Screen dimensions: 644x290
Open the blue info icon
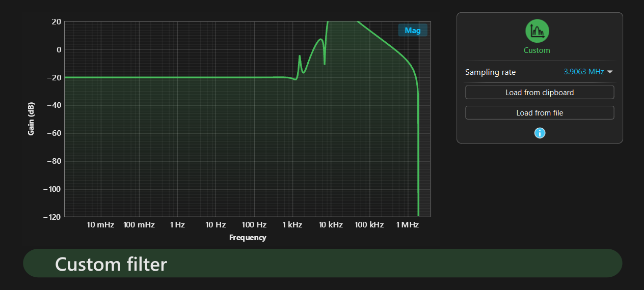click(540, 133)
